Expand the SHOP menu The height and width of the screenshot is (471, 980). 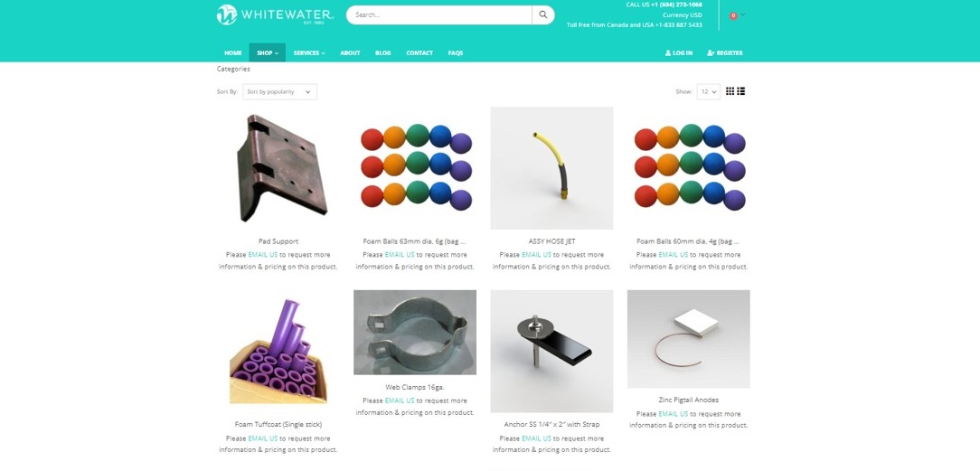[x=268, y=53]
